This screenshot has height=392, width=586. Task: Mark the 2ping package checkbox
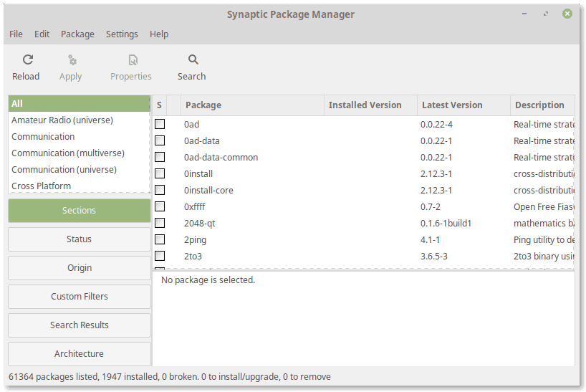160,239
